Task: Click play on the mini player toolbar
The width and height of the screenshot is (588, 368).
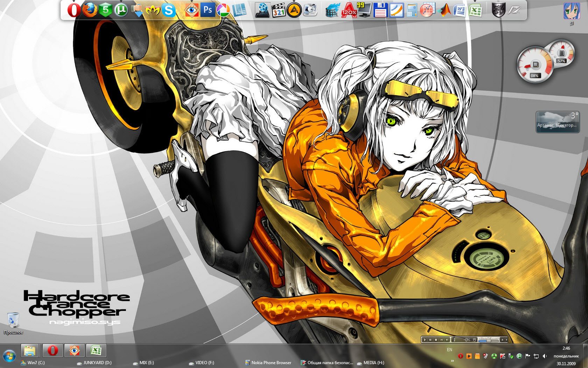Action: click(425, 340)
